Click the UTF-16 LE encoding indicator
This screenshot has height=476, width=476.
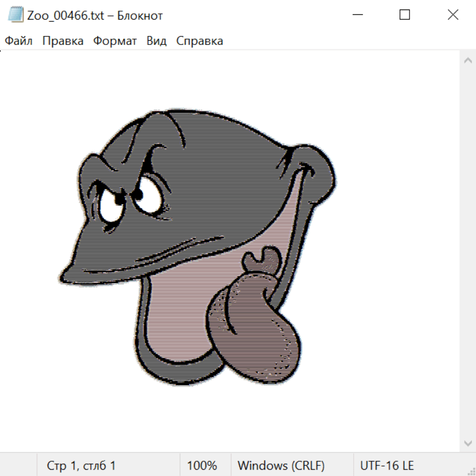387,465
